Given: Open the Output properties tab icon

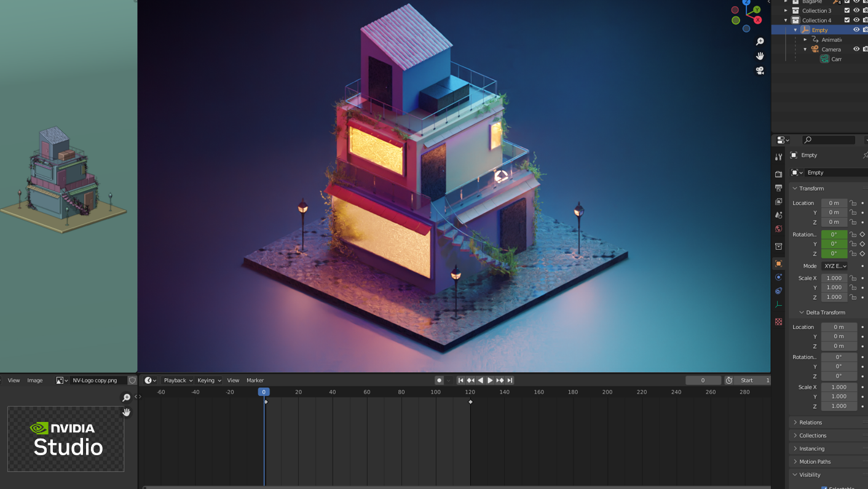Looking at the screenshot, I should pos(779,188).
